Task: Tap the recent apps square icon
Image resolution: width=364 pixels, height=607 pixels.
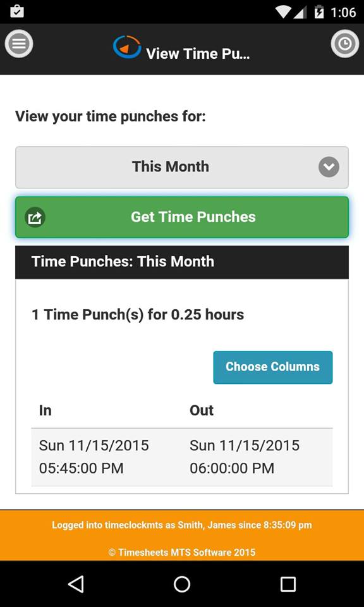Action: pyautogui.click(x=288, y=584)
